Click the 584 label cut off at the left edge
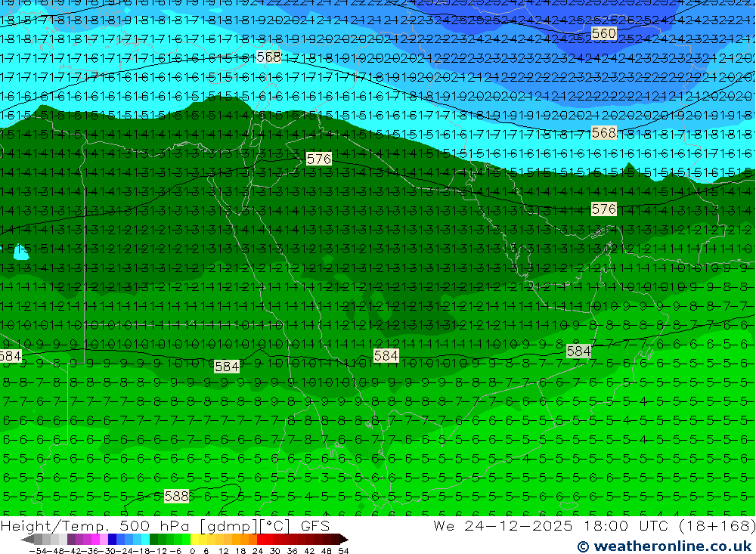This screenshot has width=756, height=554. click(11, 356)
